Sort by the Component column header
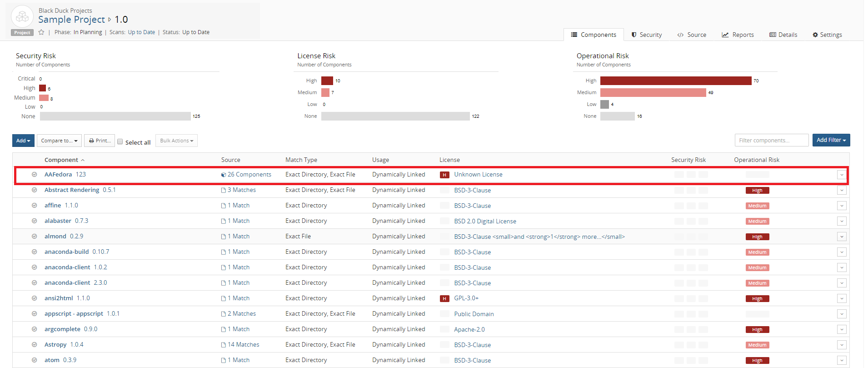Image resolution: width=868 pixels, height=368 pixels. click(61, 160)
